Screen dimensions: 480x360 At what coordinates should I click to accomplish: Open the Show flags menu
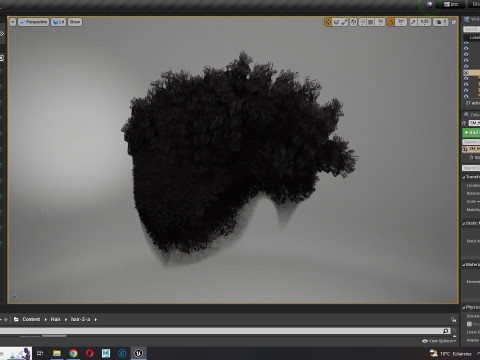(x=75, y=22)
